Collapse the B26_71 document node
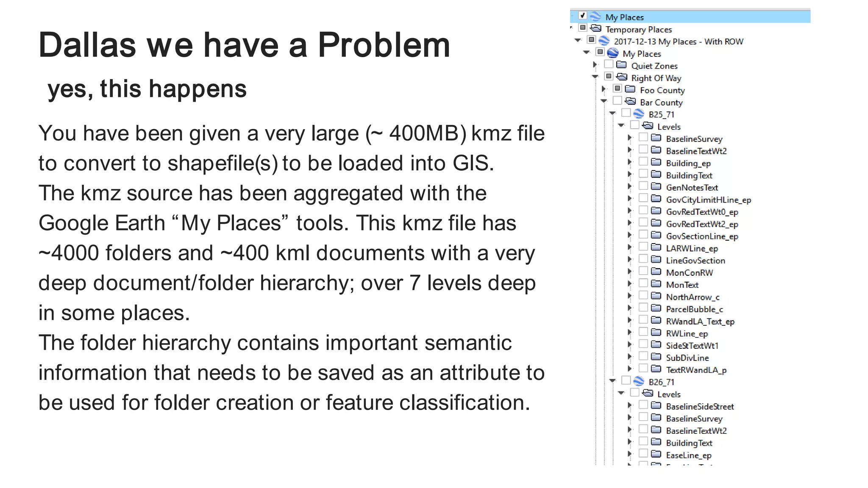Viewport: 868px width, 488px height. click(x=612, y=381)
